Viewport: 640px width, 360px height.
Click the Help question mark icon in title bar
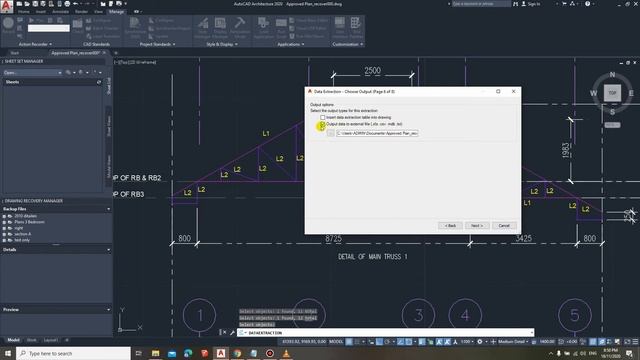588,4
